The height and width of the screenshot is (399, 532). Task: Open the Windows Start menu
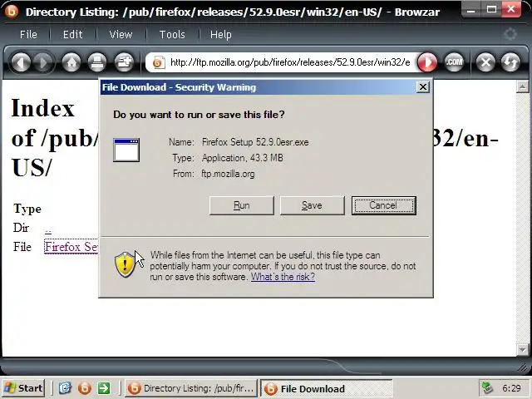pyautogui.click(x=22, y=388)
